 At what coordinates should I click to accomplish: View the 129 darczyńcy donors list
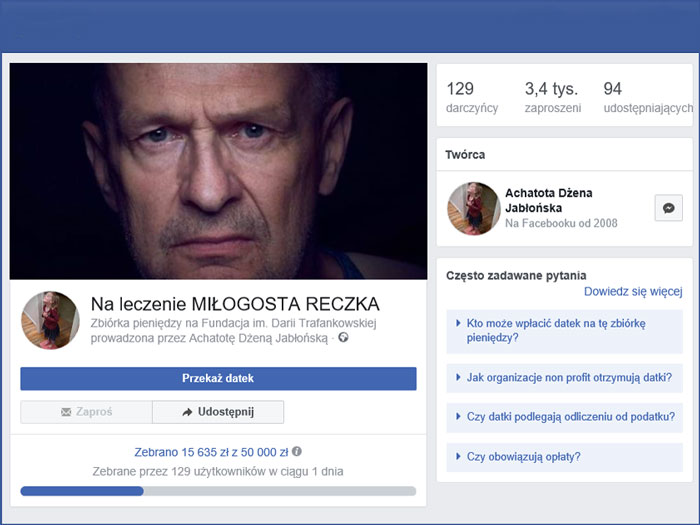point(472,97)
